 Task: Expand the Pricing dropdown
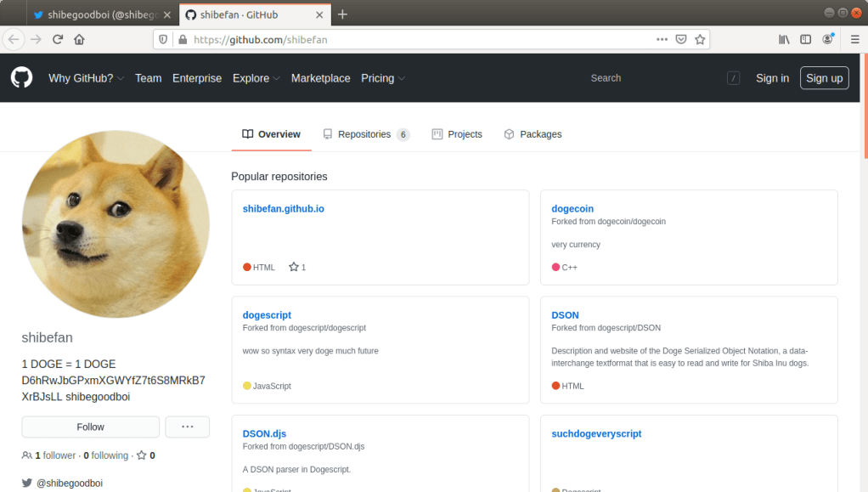coord(383,78)
